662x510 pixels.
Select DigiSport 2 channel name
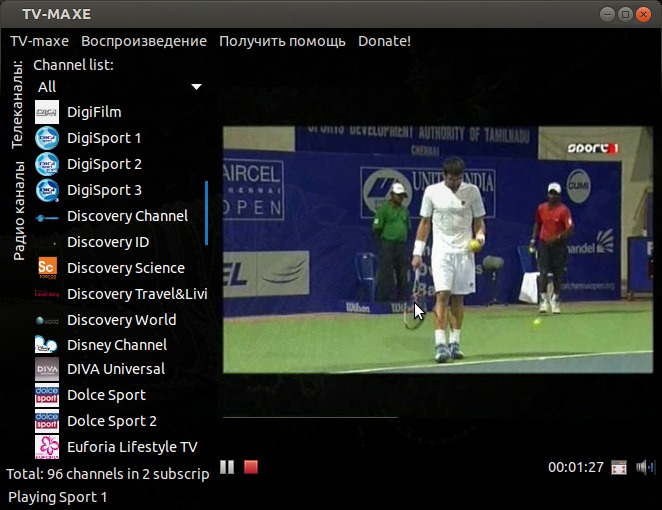[x=104, y=164]
